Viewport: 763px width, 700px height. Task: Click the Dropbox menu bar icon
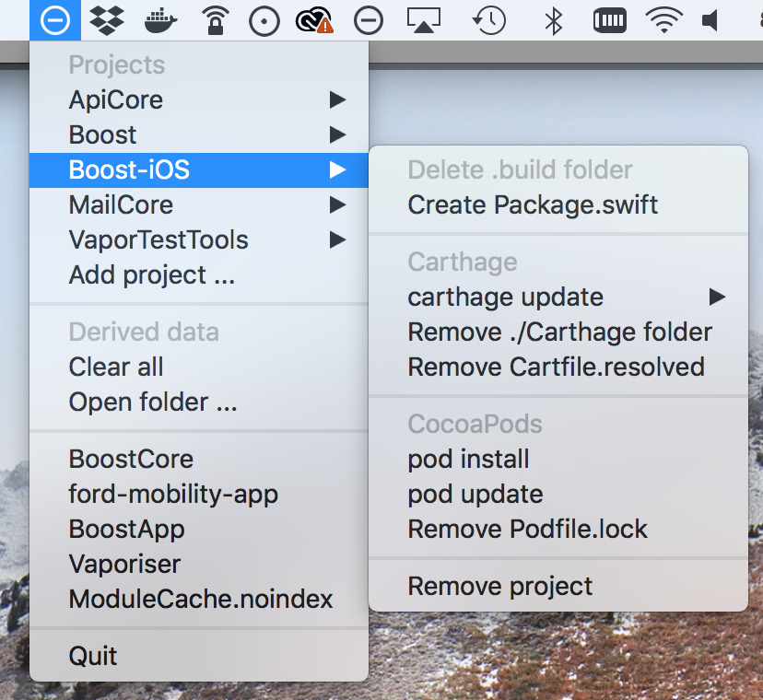click(108, 20)
